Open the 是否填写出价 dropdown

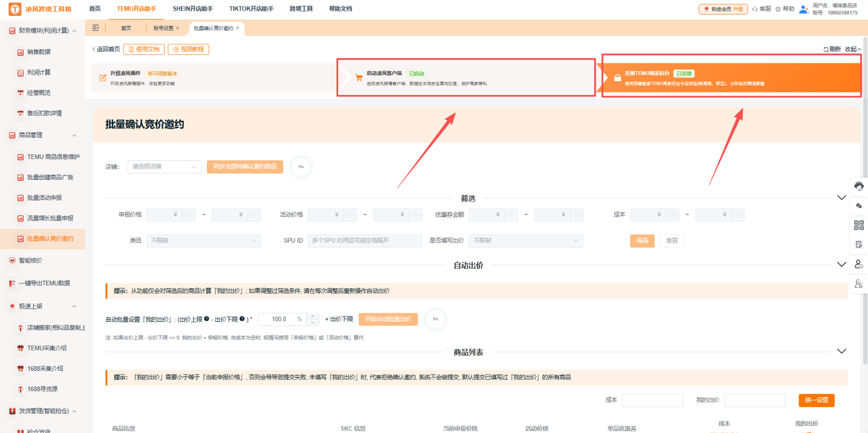[526, 240]
